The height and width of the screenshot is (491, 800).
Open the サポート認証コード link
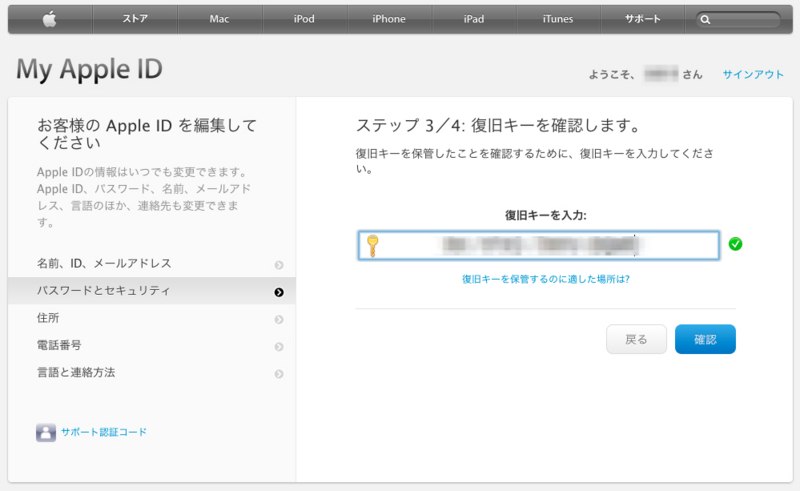[x=104, y=432]
